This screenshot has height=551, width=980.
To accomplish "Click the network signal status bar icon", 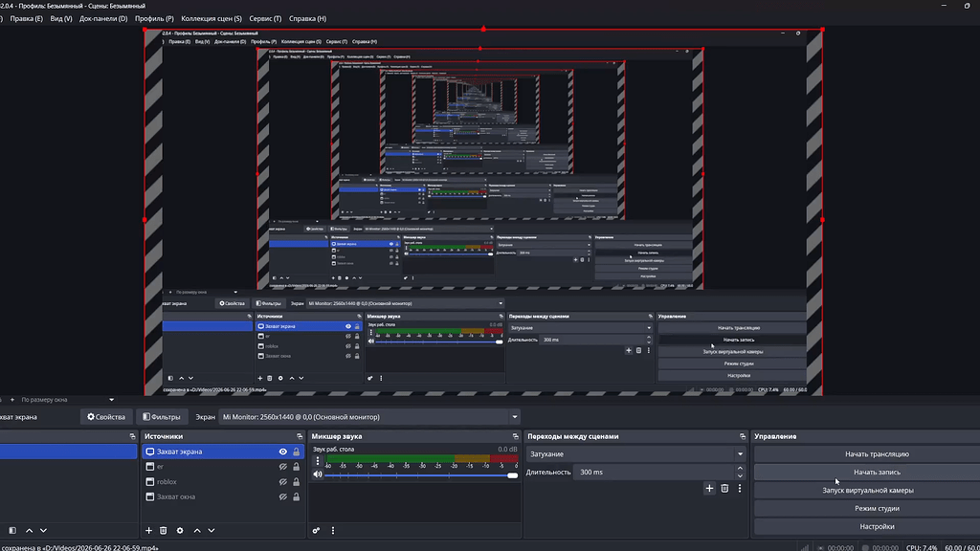I will [x=804, y=547].
